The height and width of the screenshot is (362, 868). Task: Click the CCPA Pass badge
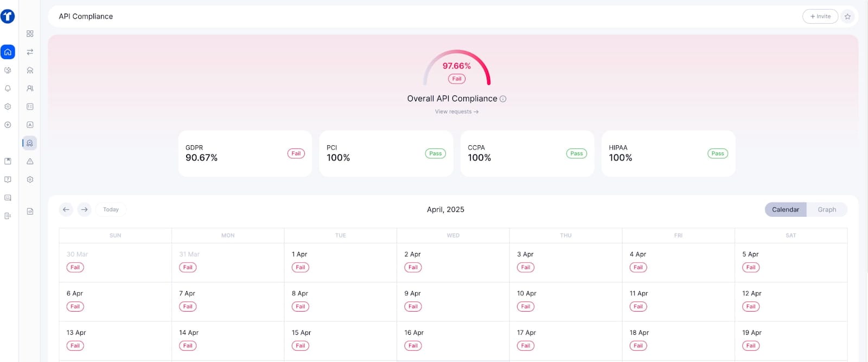tap(576, 153)
